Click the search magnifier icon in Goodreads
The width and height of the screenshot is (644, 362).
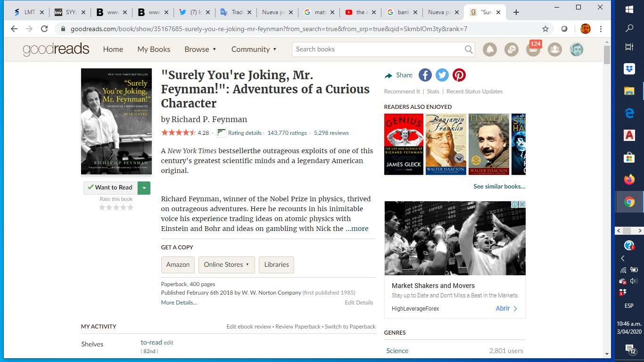pos(469,49)
